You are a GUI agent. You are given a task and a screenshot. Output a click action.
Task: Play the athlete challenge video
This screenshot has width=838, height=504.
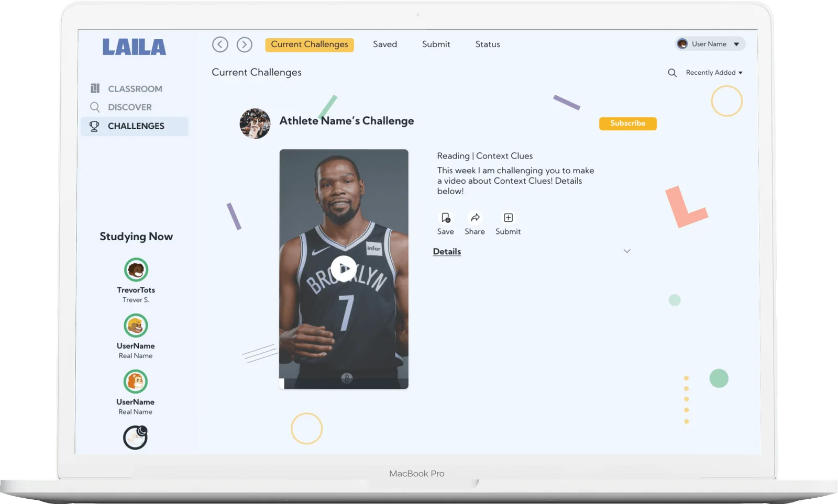pos(344,269)
